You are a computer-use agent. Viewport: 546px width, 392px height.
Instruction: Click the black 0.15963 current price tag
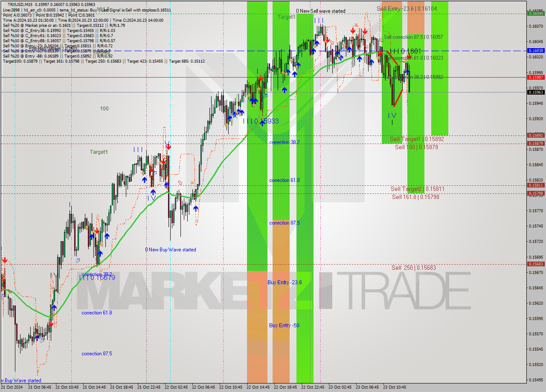[536, 92]
